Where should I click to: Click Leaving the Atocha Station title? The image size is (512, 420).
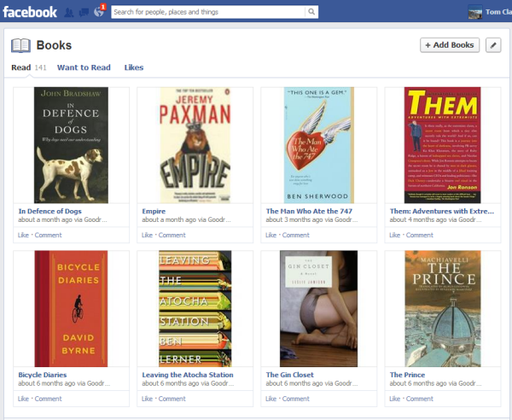[x=188, y=375]
